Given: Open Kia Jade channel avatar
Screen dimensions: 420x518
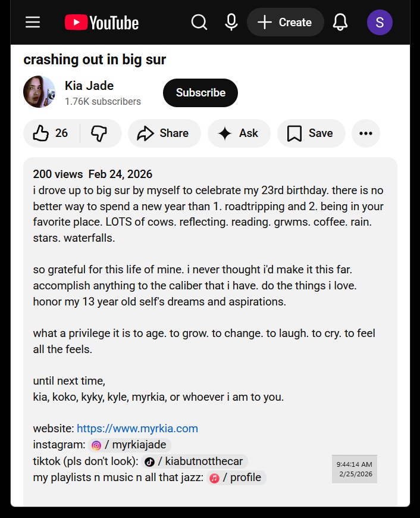Looking at the screenshot, I should click(x=39, y=92).
